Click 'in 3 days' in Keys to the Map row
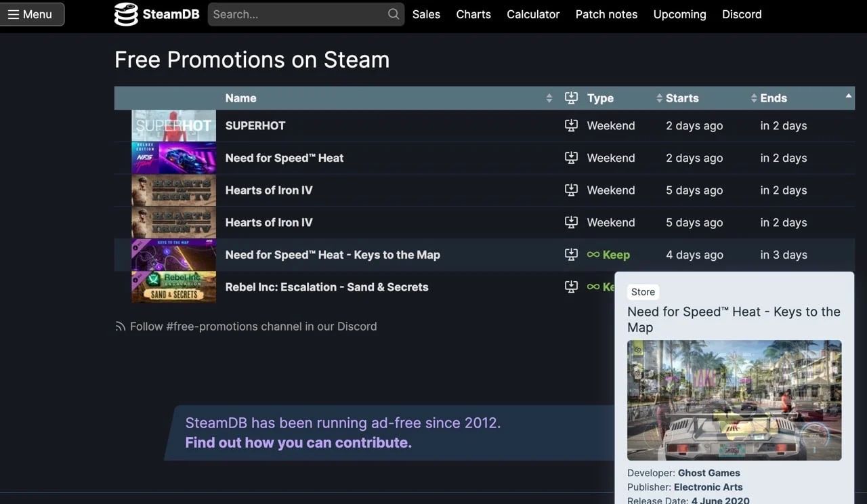The width and height of the screenshot is (867, 504). 784,255
